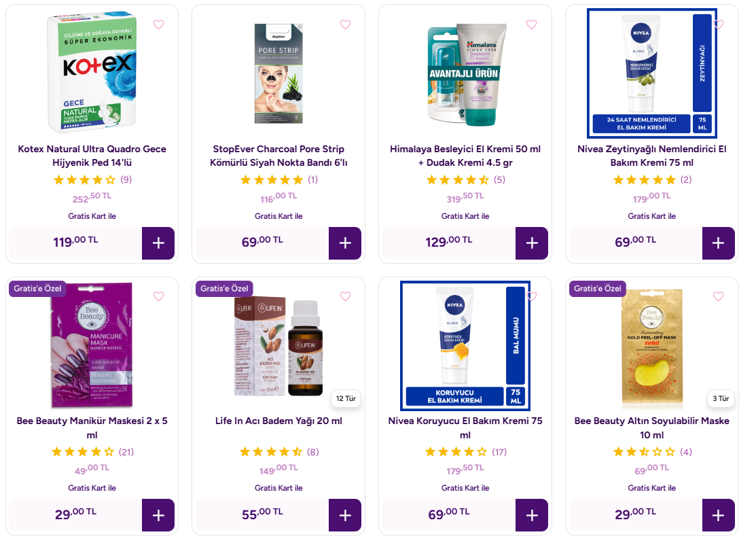Open the 12 Tür variants badge

346,398
